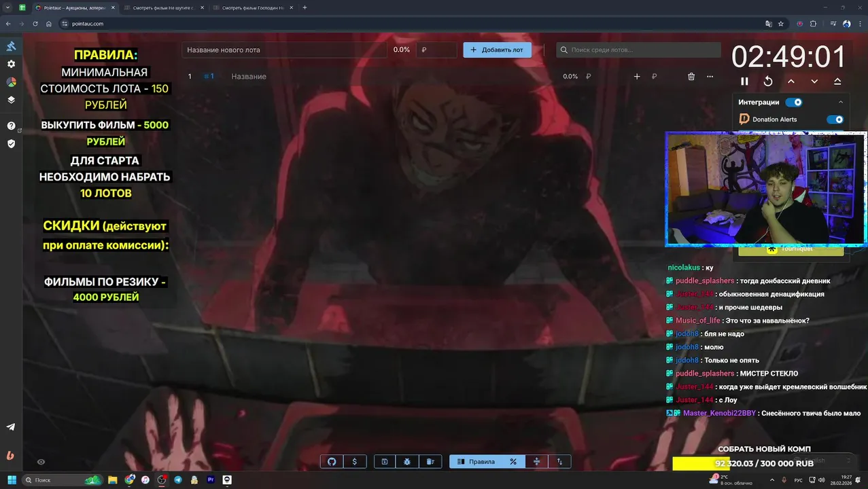Open Telegram from the taskbar
Viewport: 868px width, 489px height.
[x=178, y=479]
